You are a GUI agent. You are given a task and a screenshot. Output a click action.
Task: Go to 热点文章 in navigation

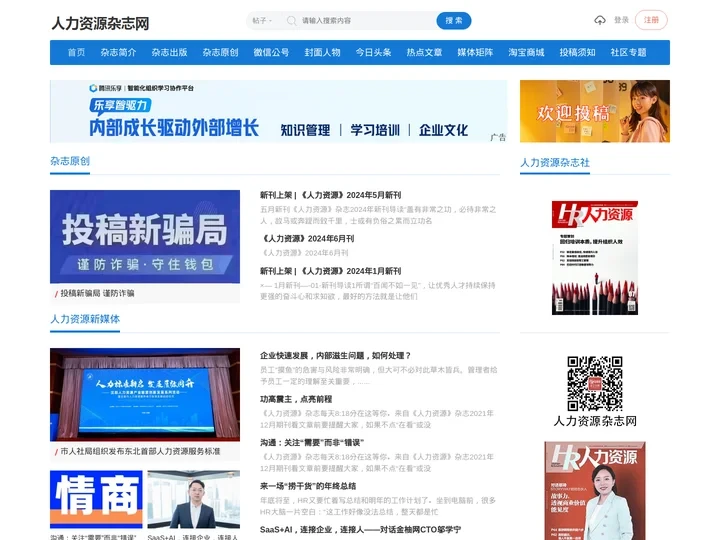tap(424, 52)
